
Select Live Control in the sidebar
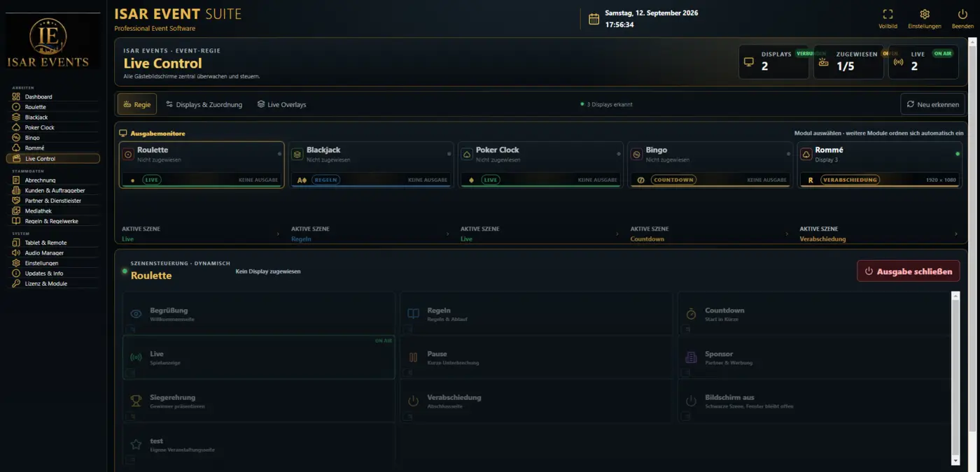pos(53,159)
